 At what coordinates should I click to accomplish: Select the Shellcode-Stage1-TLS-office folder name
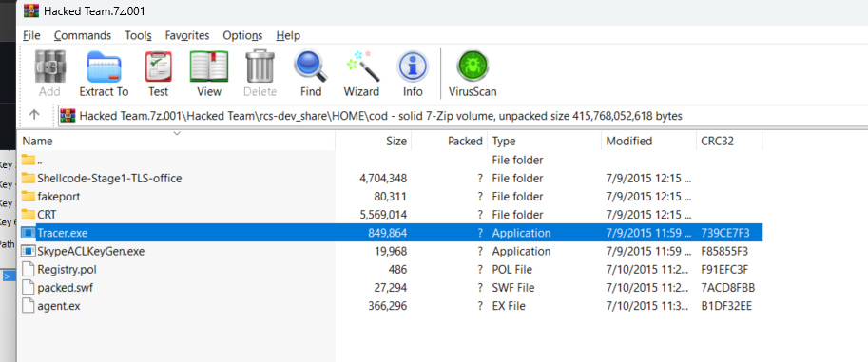point(109,179)
